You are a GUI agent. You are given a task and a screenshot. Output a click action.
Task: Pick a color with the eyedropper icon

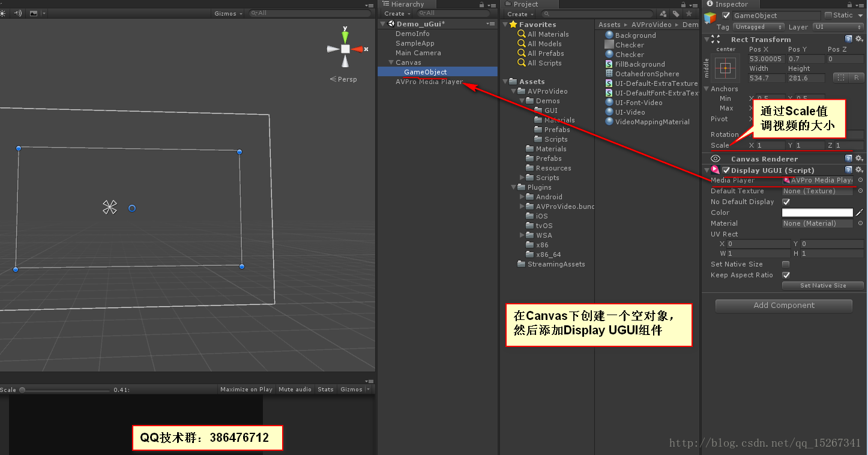[859, 212]
